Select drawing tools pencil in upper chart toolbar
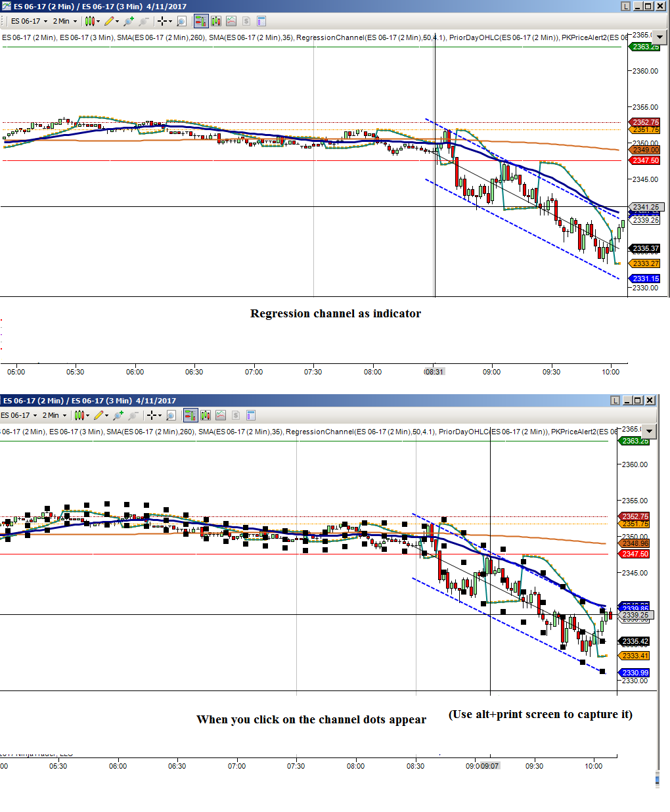Image resolution: width=670 pixels, height=812 pixels. click(109, 21)
